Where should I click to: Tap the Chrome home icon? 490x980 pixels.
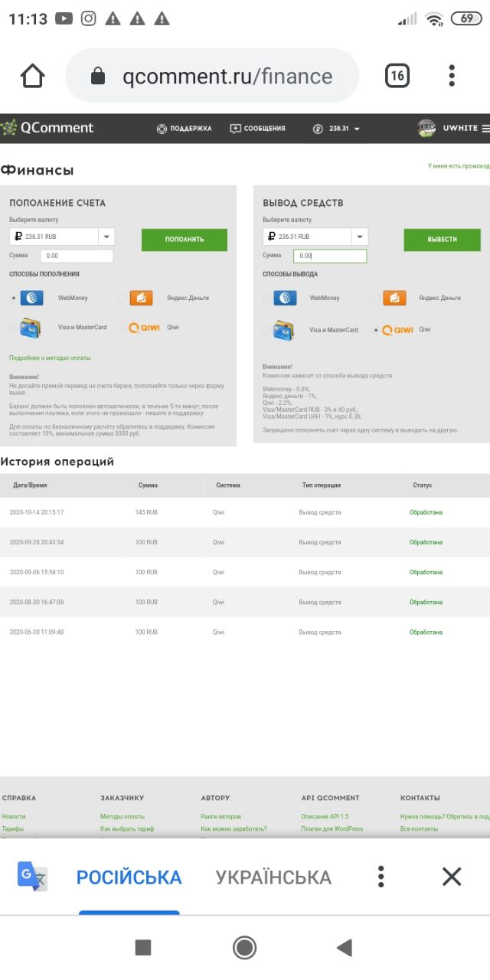(33, 76)
